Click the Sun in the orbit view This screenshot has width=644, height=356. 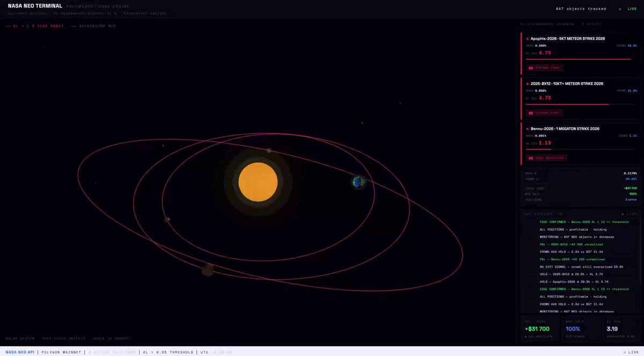tap(258, 182)
